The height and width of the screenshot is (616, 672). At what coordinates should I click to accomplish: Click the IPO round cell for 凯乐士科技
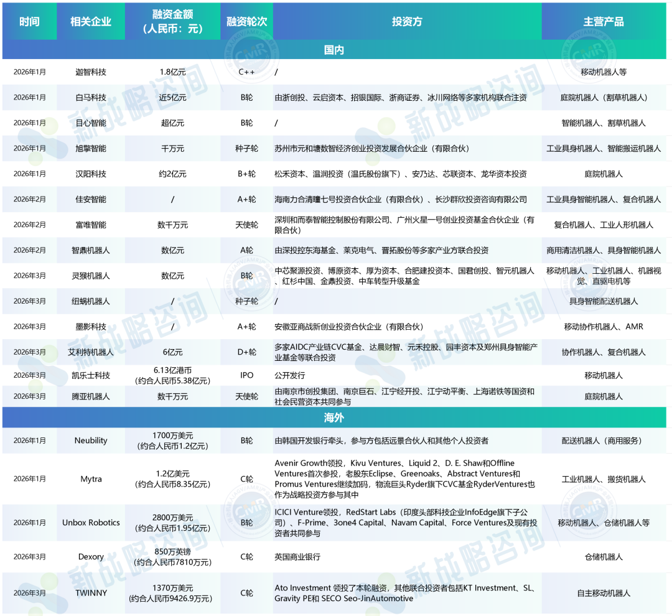click(247, 375)
